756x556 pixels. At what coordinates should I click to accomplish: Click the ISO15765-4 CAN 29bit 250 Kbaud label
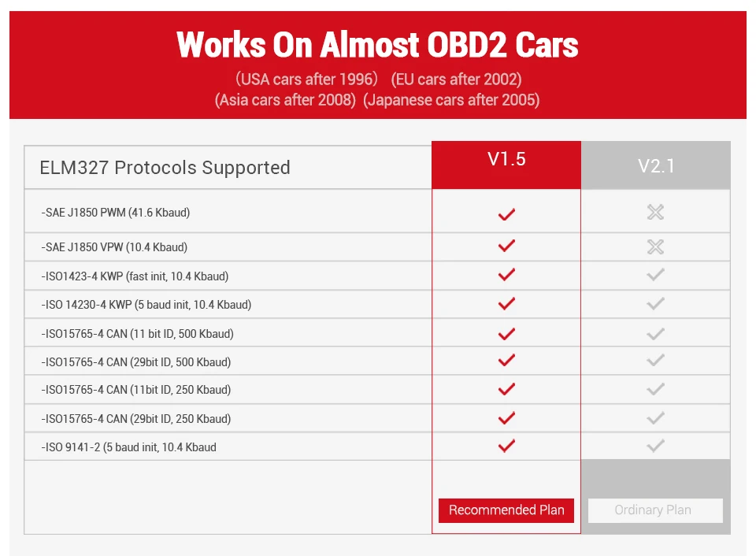coord(136,418)
